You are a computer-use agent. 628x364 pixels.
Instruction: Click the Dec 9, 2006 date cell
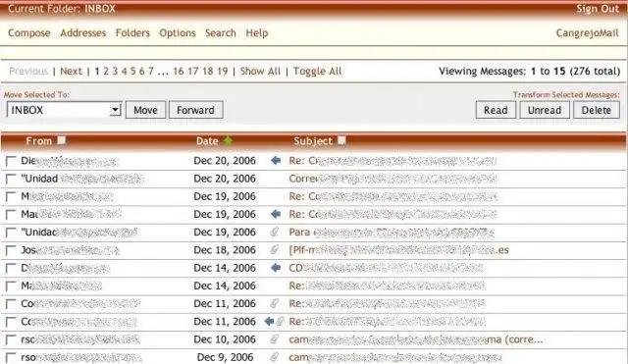(225, 357)
